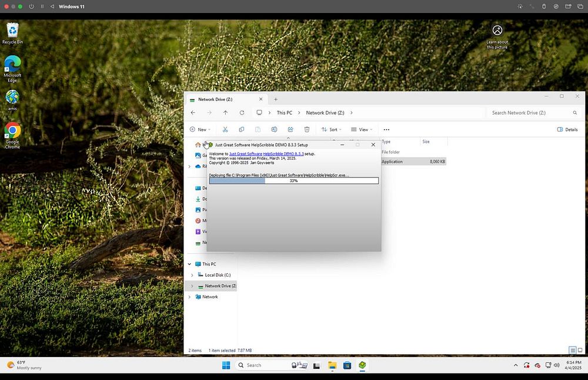
Task: Switch to large thumbnails view layout
Action: coord(580,350)
